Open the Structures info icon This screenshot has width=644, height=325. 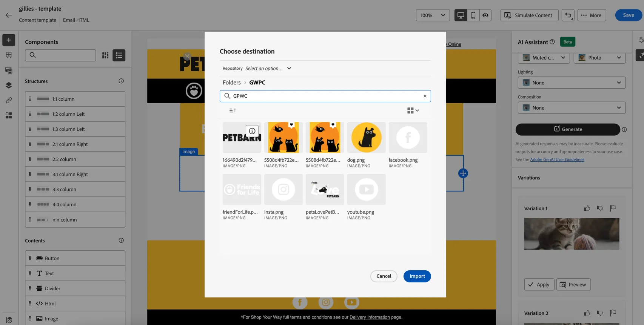pos(121,81)
